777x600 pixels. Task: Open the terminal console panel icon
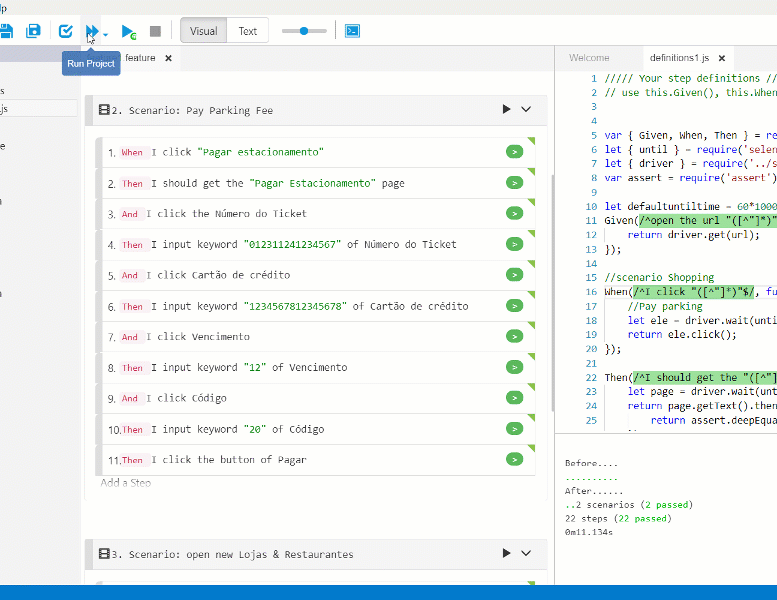tap(352, 31)
